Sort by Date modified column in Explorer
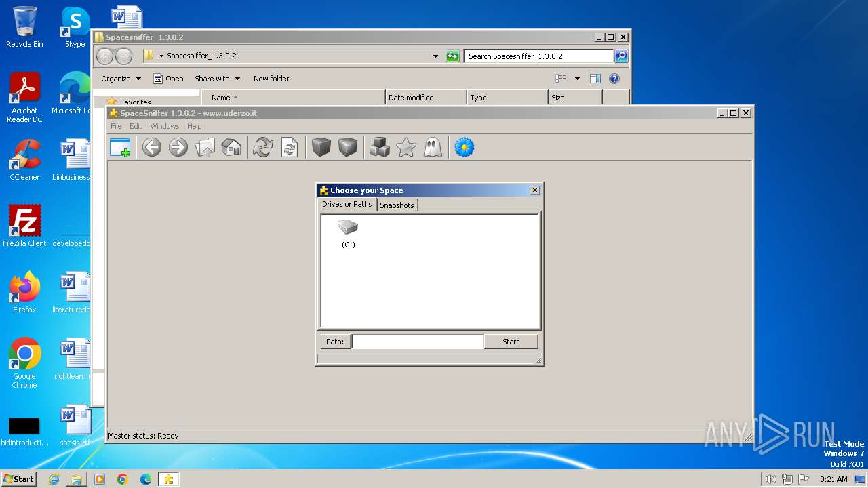This screenshot has height=488, width=868. (426, 98)
